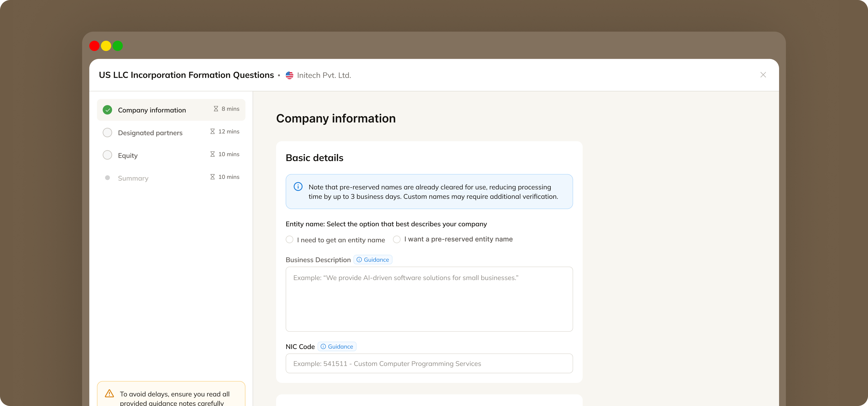Click the '8 mins' time estimate

coord(231,109)
